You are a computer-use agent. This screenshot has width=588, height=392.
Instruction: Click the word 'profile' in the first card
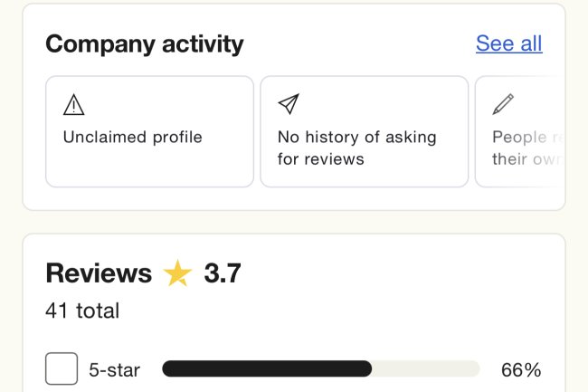pos(175,138)
